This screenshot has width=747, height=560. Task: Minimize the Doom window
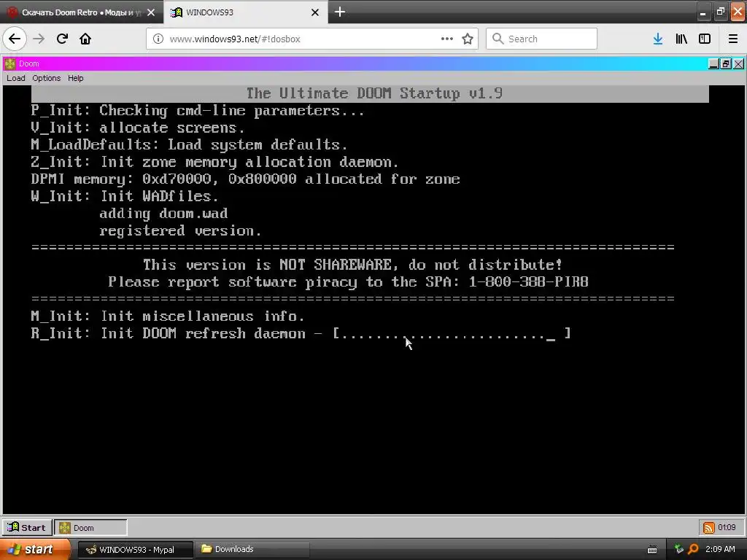tap(713, 64)
